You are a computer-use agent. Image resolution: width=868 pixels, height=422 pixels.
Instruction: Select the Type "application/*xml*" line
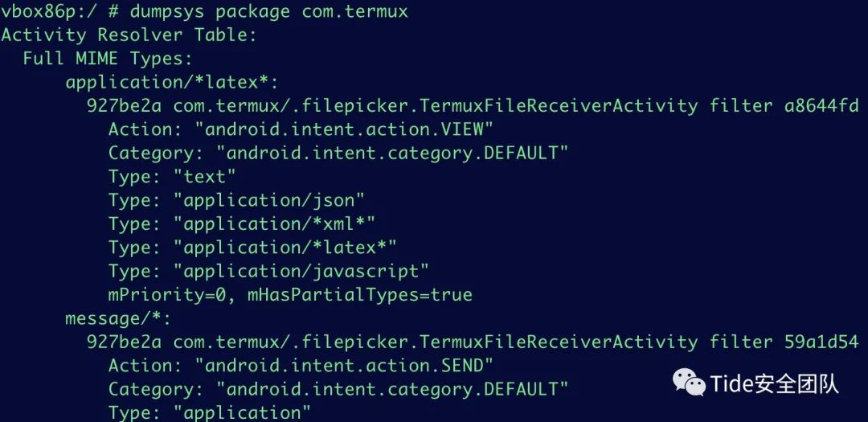242,223
